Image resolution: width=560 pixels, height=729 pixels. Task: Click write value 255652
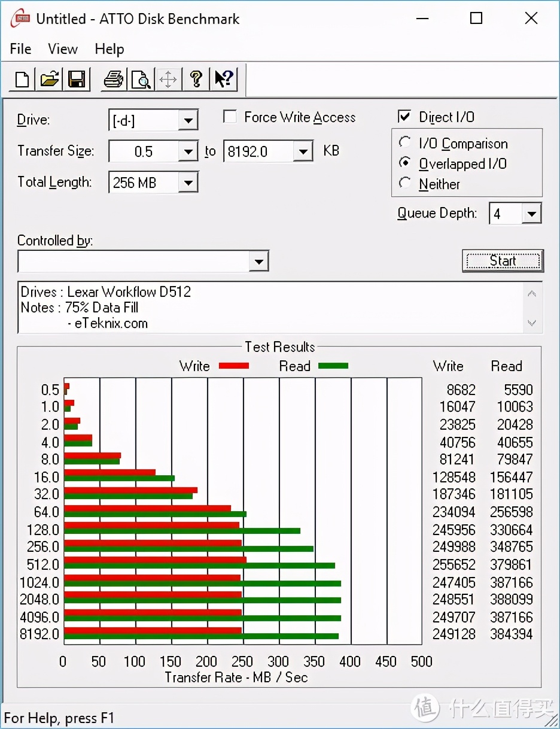(454, 564)
